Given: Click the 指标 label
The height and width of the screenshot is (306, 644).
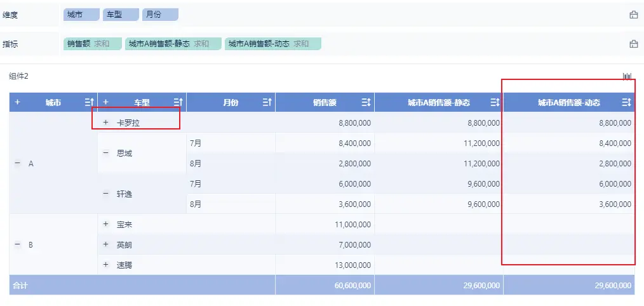Looking at the screenshot, I should (10, 44).
